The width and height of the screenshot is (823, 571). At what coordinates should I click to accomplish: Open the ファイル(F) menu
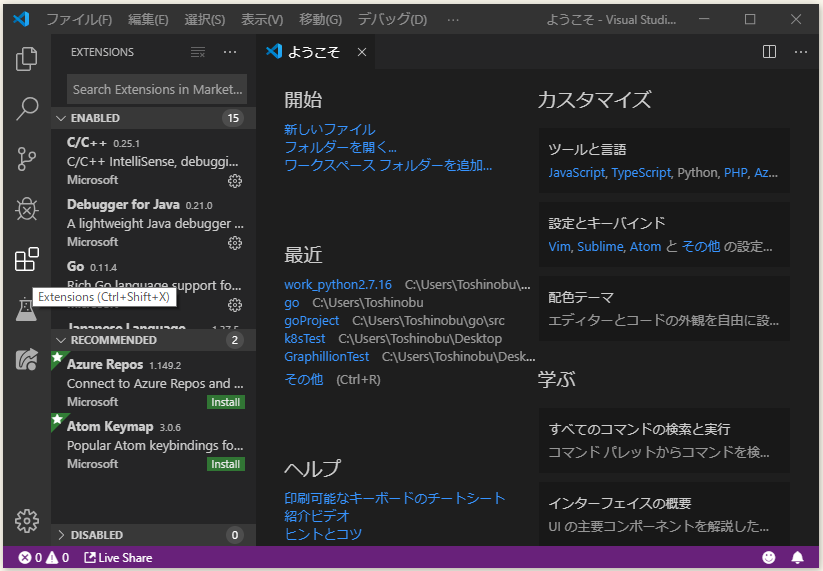[79, 20]
